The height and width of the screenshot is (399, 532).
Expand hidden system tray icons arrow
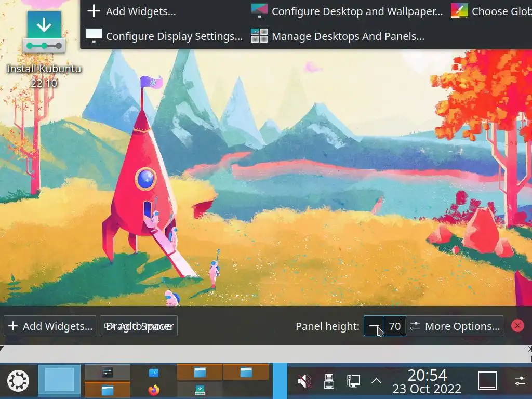(376, 381)
